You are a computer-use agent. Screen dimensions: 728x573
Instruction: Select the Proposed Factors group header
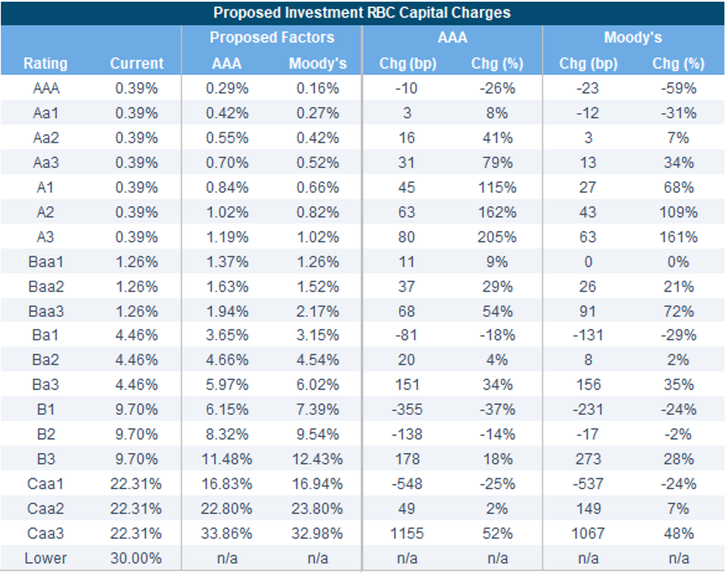tap(271, 38)
